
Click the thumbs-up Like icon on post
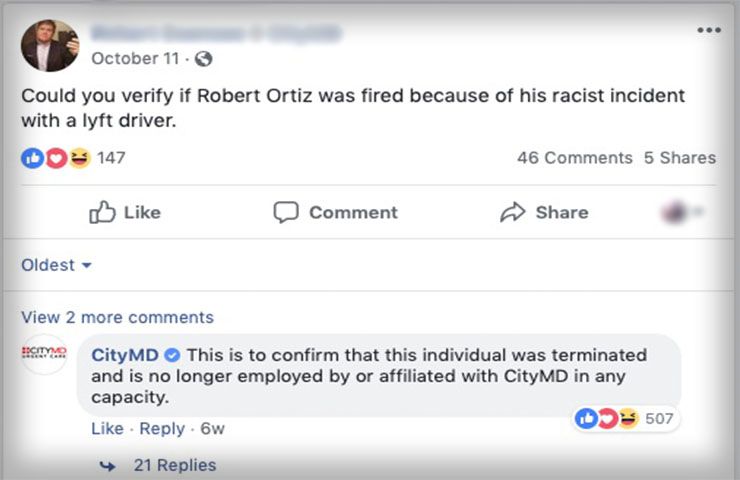(x=102, y=212)
